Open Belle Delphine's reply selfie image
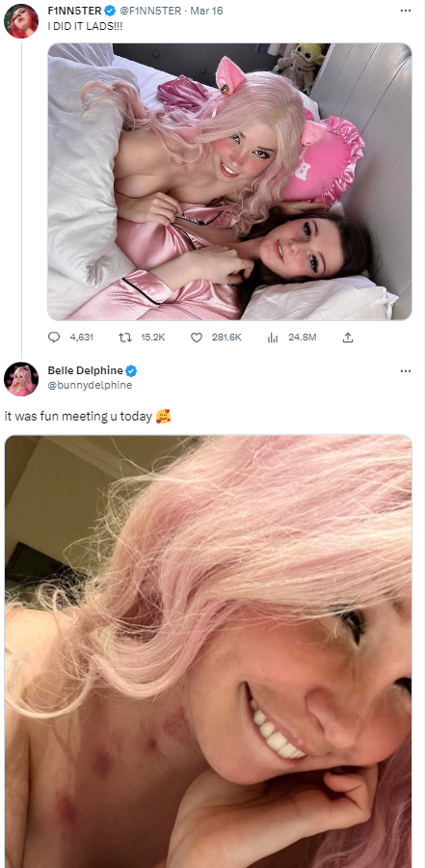425x868 pixels. click(208, 652)
